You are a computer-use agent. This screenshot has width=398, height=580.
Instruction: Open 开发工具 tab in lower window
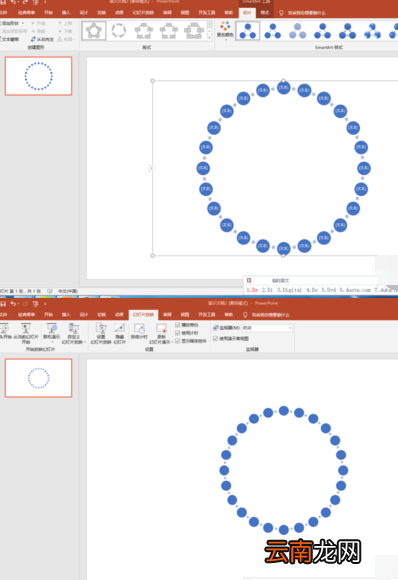207,314
